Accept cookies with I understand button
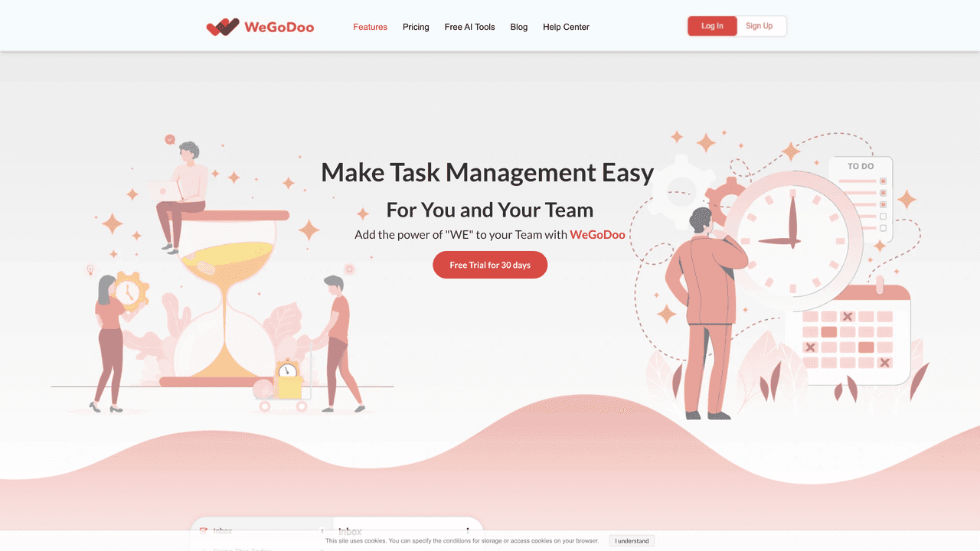 [632, 541]
